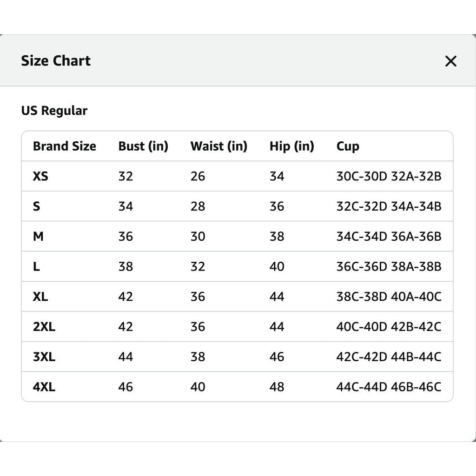Click cup value "38C-38D 40A-40C"

389,296
